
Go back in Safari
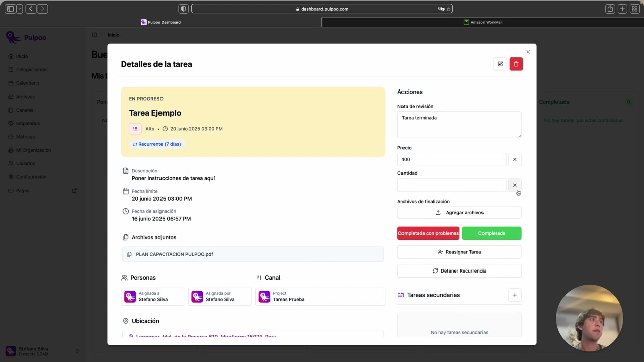pos(31,9)
